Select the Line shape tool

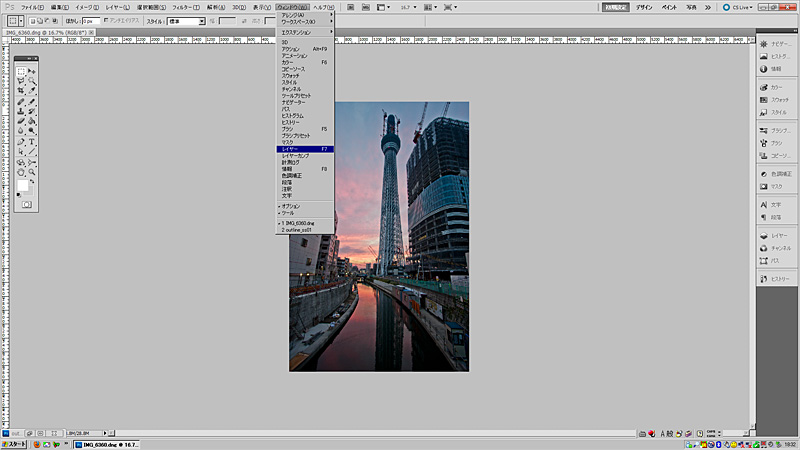[x=32, y=152]
